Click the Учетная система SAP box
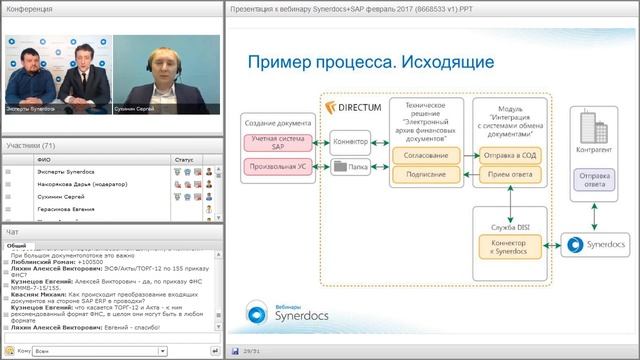Screen dimensions: 640x360 pos(278,143)
